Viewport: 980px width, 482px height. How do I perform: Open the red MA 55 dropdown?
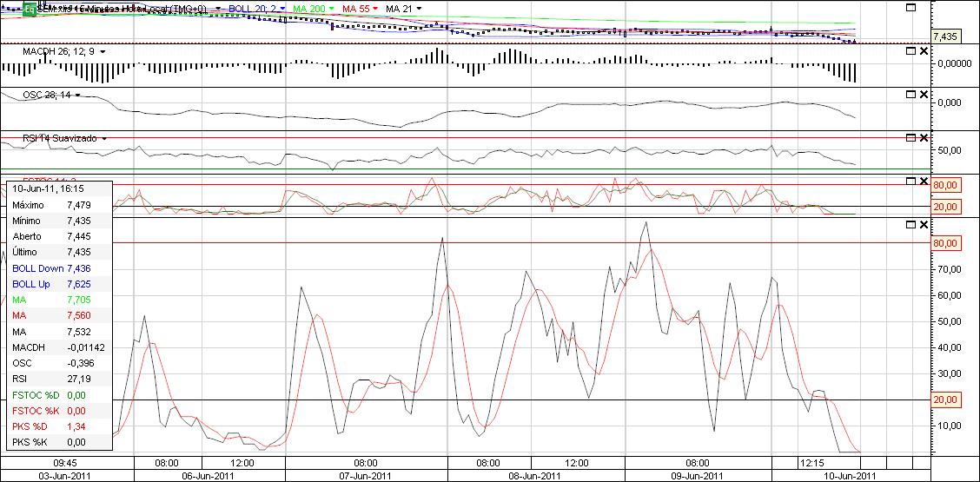[375, 9]
